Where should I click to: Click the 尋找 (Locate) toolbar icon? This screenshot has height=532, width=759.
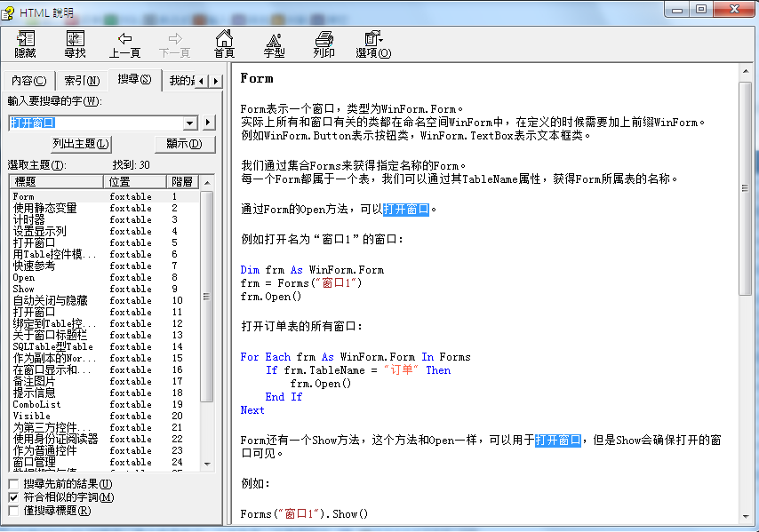(x=75, y=39)
